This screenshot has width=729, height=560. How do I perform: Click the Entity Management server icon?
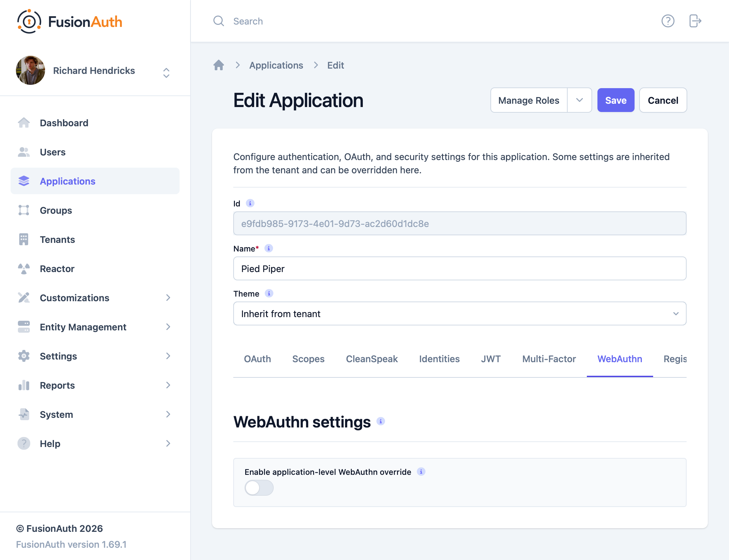point(24,327)
